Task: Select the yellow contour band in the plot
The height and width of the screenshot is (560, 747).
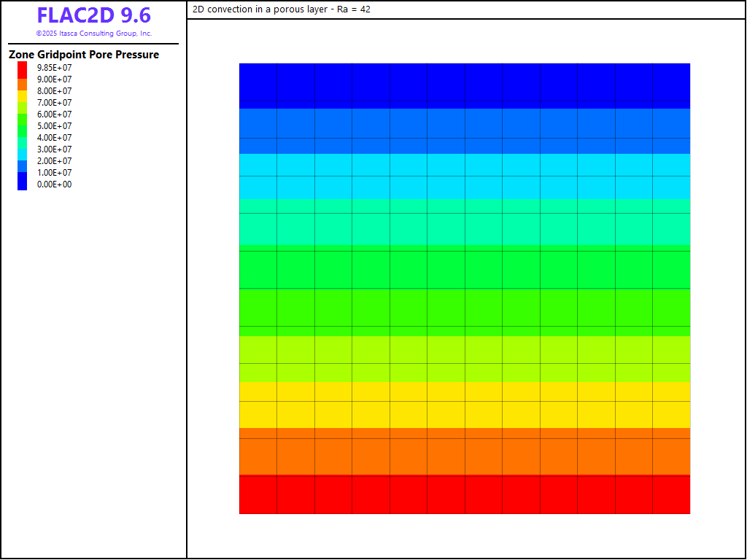Action: pyautogui.click(x=465, y=405)
